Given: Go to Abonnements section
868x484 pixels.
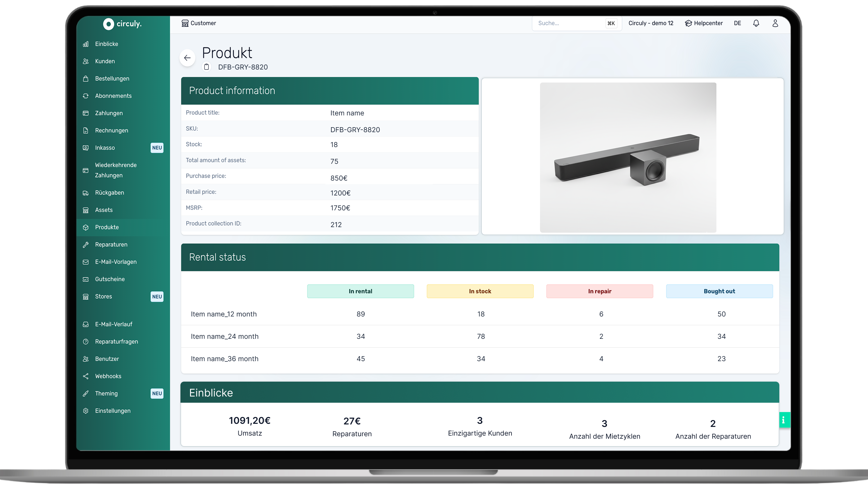Looking at the screenshot, I should coord(113,96).
